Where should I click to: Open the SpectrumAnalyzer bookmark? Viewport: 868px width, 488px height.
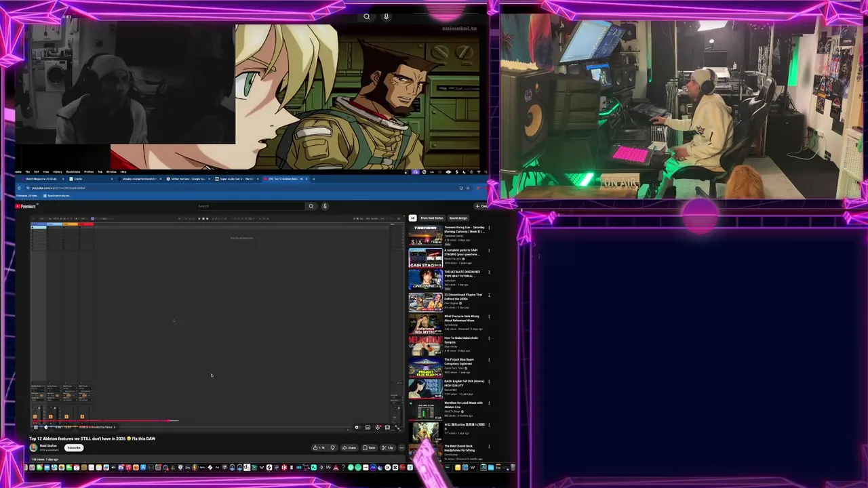click(x=57, y=196)
